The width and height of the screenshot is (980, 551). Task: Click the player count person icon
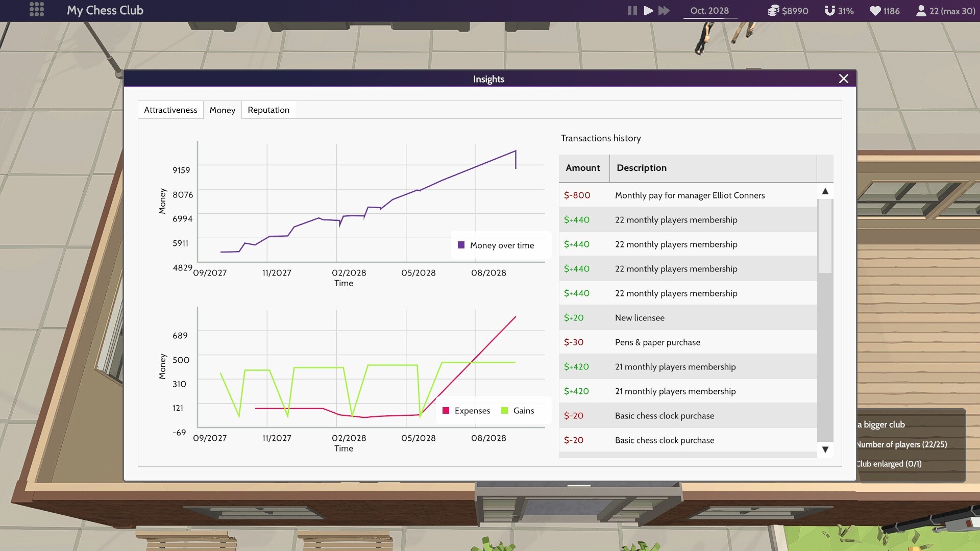(921, 10)
